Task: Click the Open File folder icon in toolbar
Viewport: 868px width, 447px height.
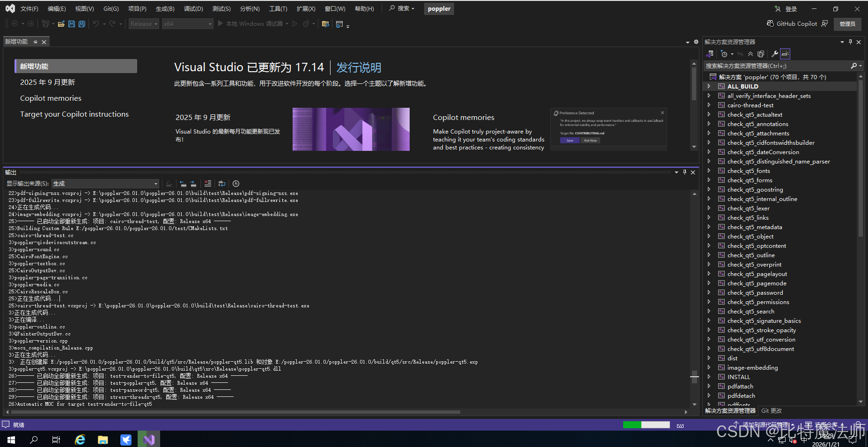Action: [x=61, y=24]
